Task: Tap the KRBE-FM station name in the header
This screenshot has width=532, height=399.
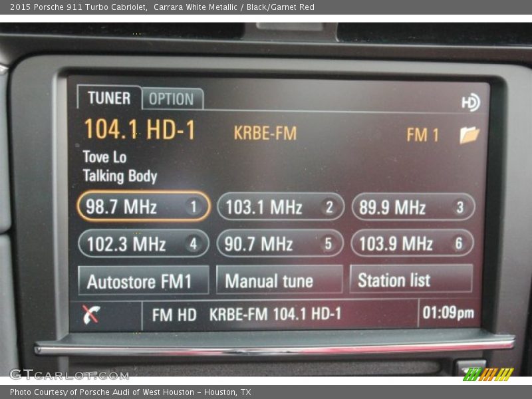Action: 265,133
